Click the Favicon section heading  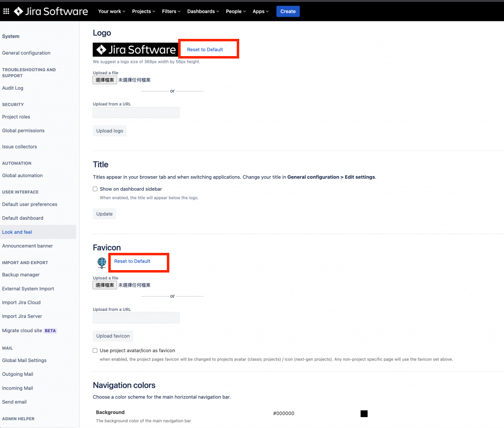tap(107, 248)
